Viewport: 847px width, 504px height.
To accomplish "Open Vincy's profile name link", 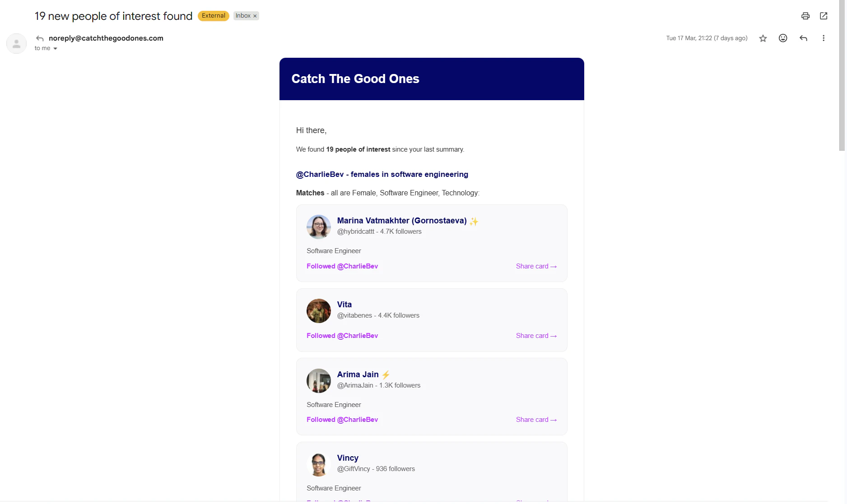I will [x=348, y=458].
